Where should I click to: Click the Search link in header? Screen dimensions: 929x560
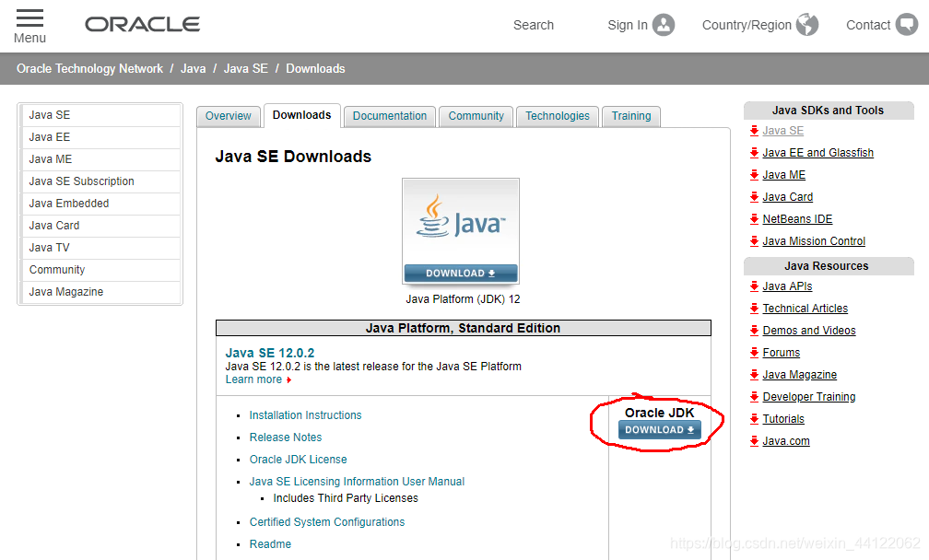[534, 25]
